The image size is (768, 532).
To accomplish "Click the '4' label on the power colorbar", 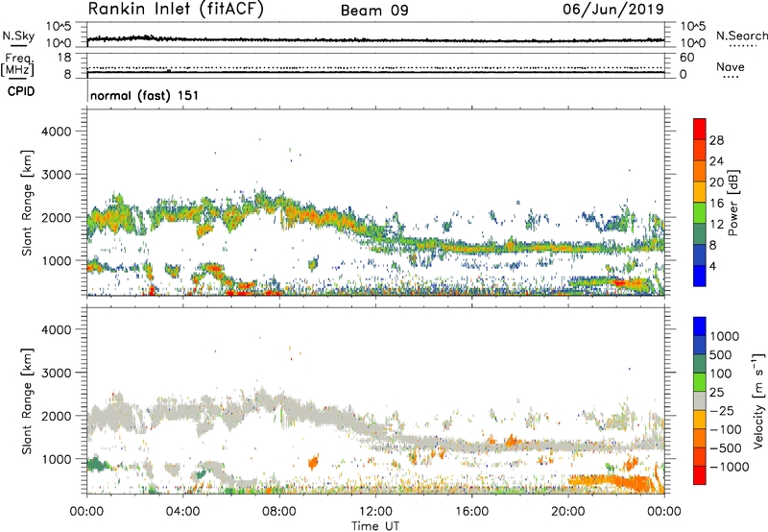I will (712, 266).
